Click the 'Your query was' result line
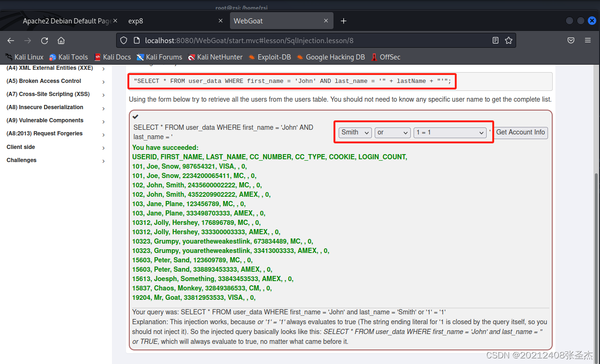 (x=289, y=312)
